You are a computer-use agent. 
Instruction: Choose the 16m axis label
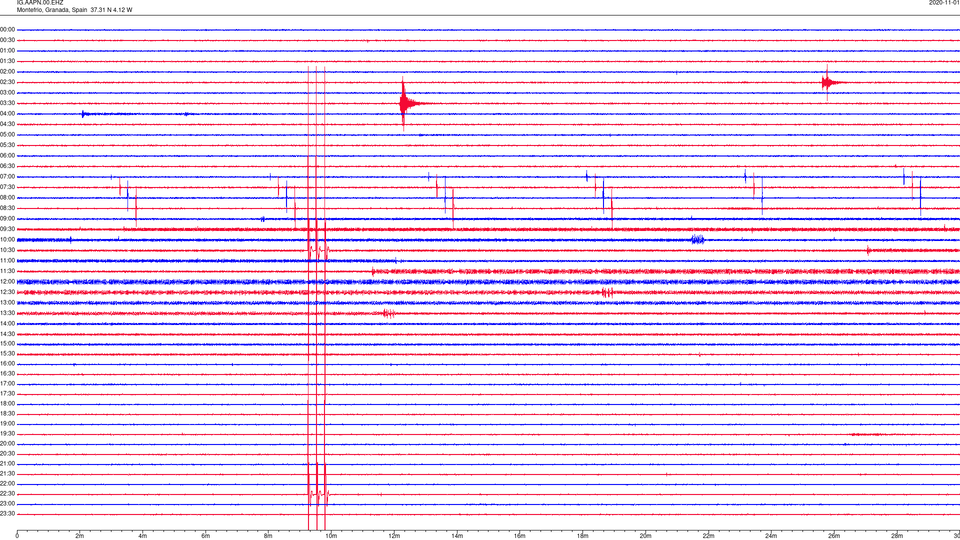point(520,536)
